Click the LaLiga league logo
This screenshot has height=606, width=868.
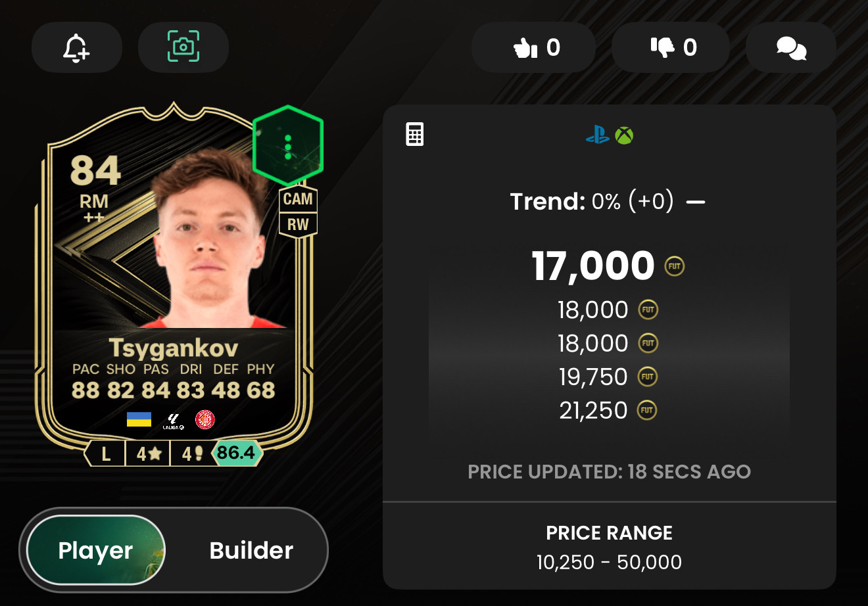tap(174, 421)
